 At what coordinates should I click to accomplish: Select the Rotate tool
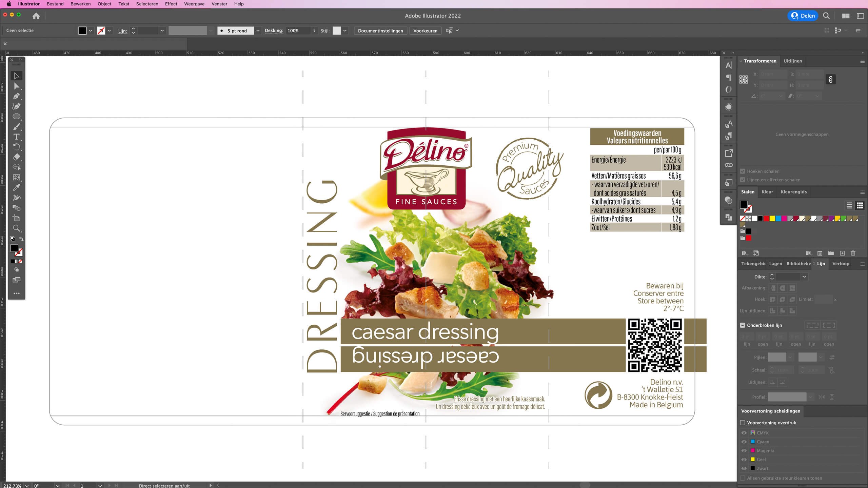(x=16, y=147)
